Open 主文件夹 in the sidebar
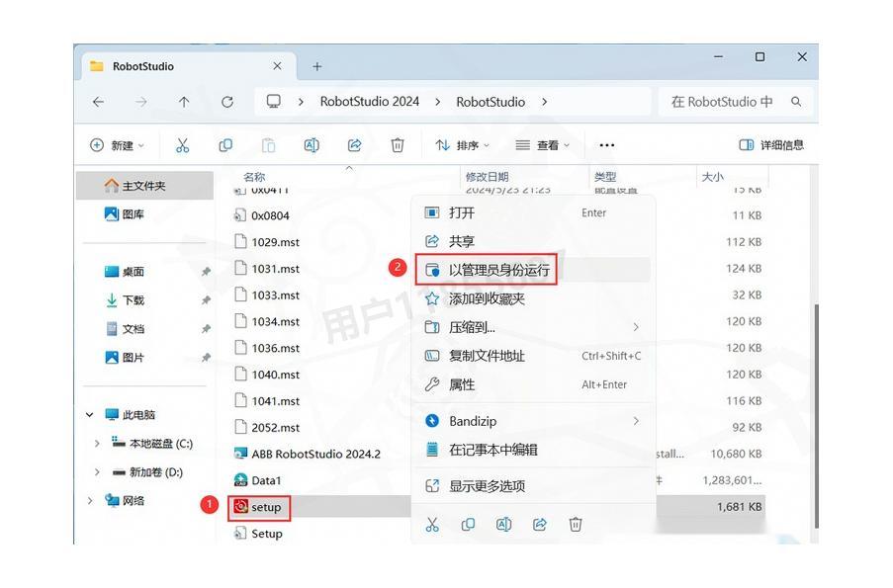893x588 pixels. click(144, 186)
